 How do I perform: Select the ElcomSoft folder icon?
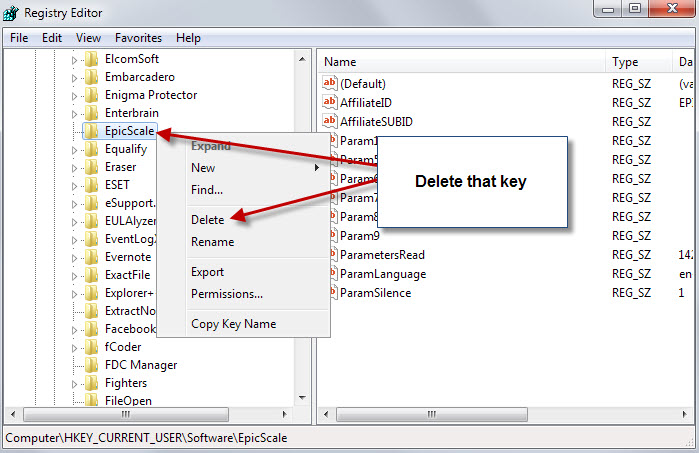[92, 59]
